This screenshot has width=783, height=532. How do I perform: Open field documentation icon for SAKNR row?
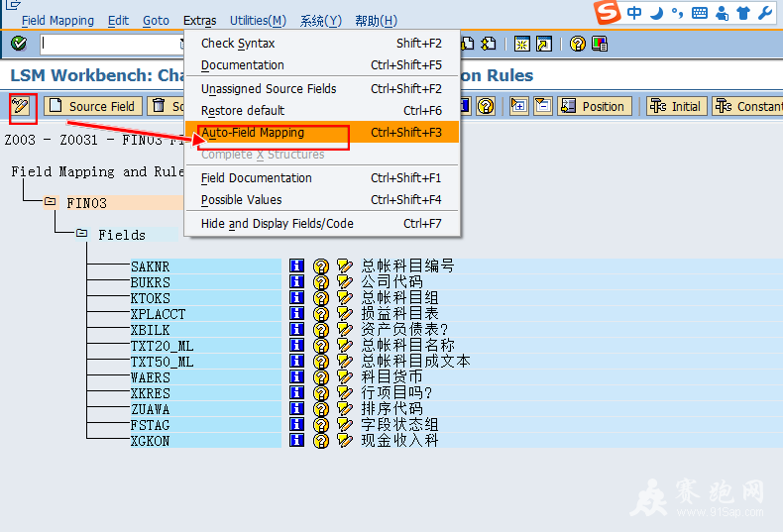point(296,266)
